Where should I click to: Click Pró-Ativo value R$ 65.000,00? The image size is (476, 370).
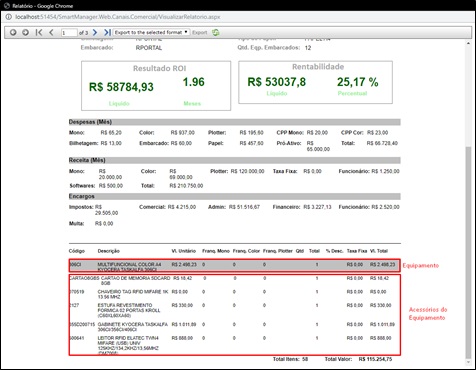pos(318,146)
